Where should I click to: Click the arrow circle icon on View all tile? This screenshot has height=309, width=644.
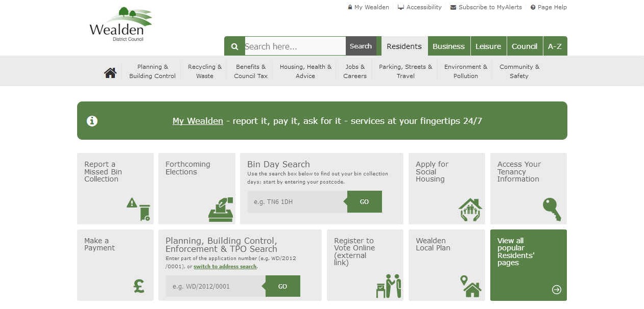557,290
